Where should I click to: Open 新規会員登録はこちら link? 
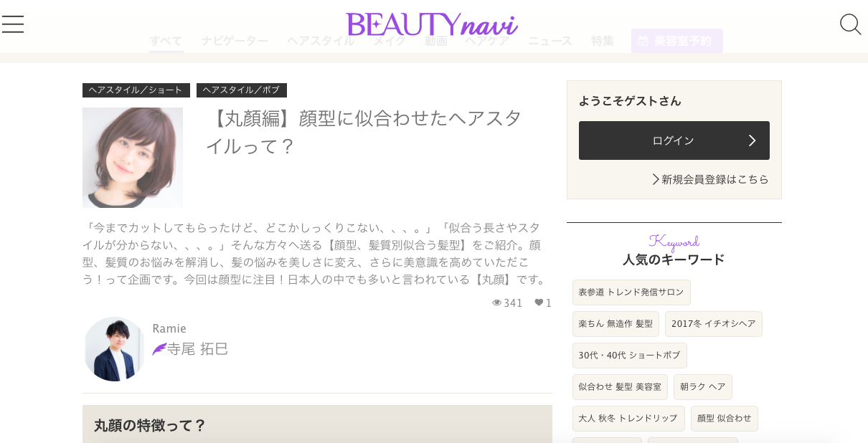[710, 179]
